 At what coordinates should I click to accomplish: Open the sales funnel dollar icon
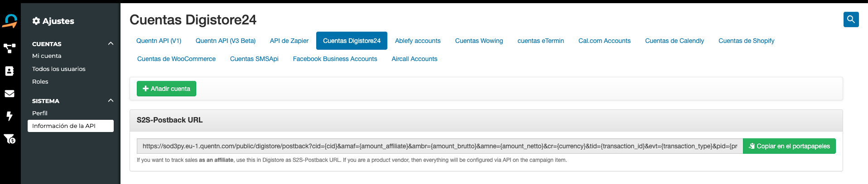click(x=10, y=139)
